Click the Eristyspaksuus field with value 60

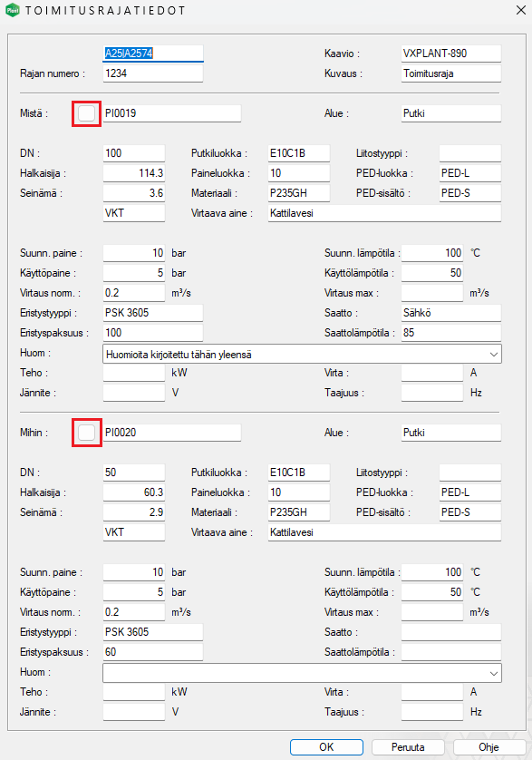[153, 652]
